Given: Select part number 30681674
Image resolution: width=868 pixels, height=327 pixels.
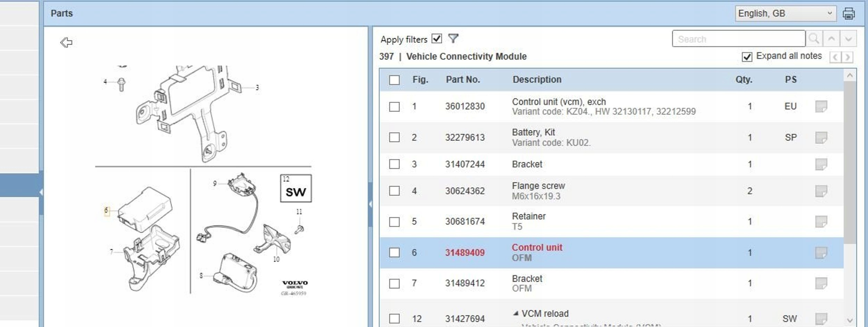Looking at the screenshot, I should click(465, 221).
